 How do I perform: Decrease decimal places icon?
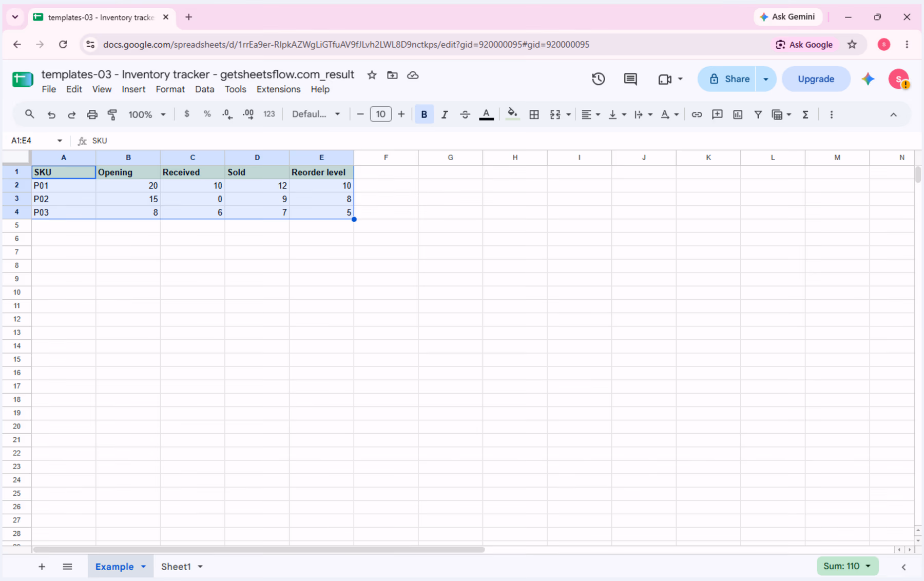pos(227,114)
